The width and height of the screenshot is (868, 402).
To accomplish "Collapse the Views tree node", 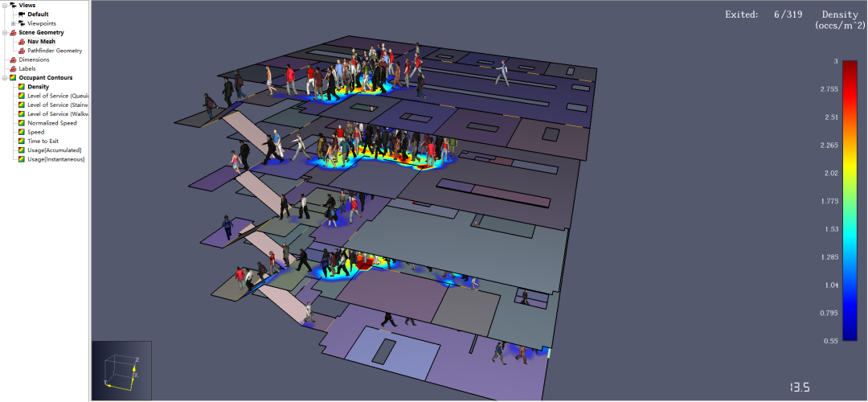I will [5, 5].
